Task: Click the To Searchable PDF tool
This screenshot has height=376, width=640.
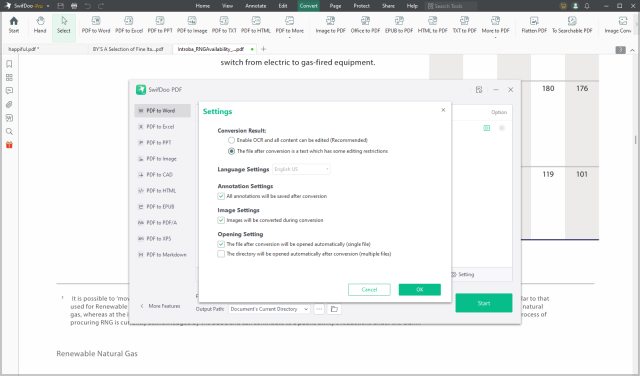Action: pyautogui.click(x=572, y=25)
